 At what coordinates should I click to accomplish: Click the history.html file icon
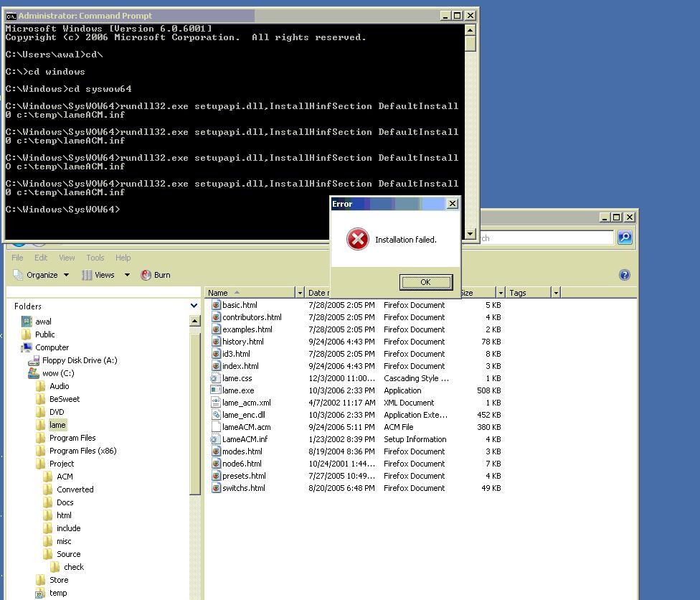[216, 342]
